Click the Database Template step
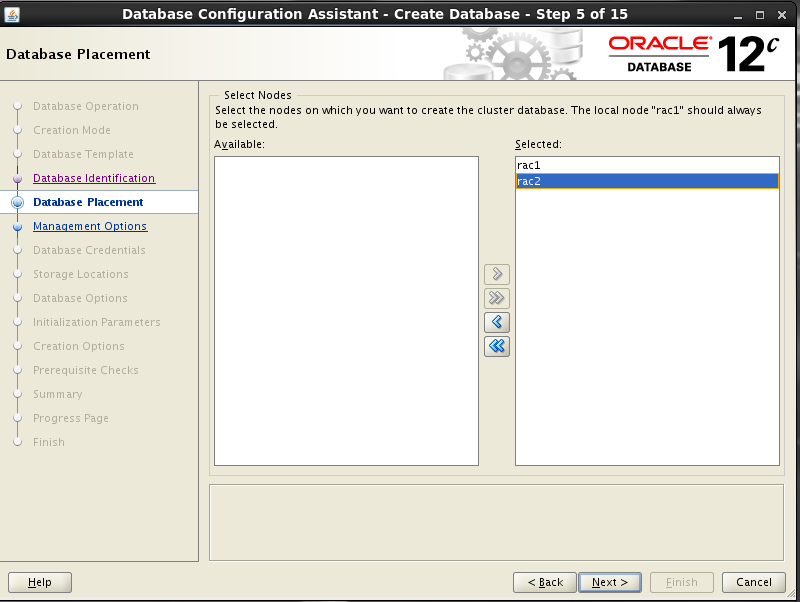Screen dimensions: 800x602 [83, 154]
